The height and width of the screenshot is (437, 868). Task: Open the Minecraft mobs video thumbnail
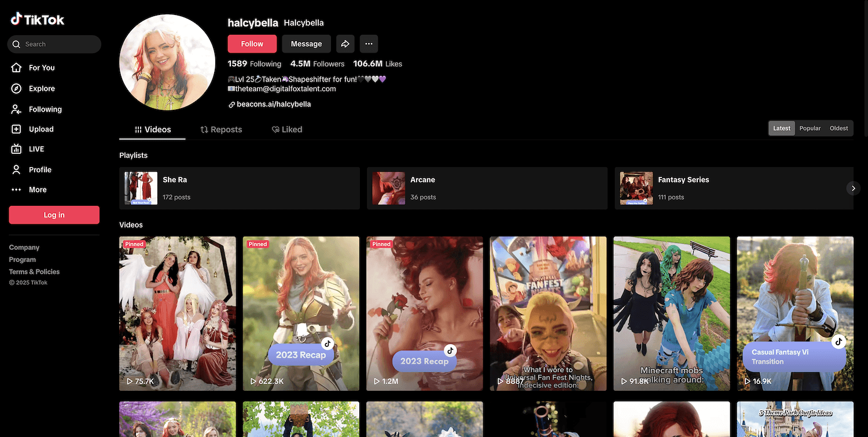[672, 313]
